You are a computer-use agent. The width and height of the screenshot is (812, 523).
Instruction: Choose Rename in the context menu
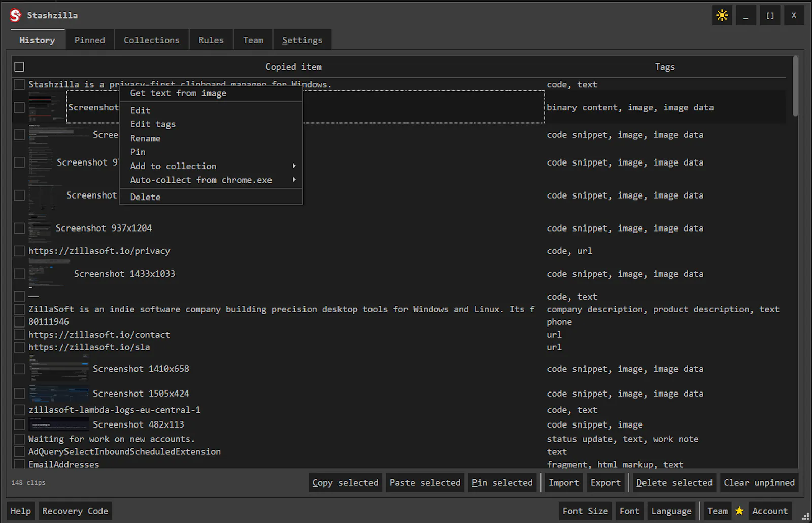pyautogui.click(x=211, y=138)
